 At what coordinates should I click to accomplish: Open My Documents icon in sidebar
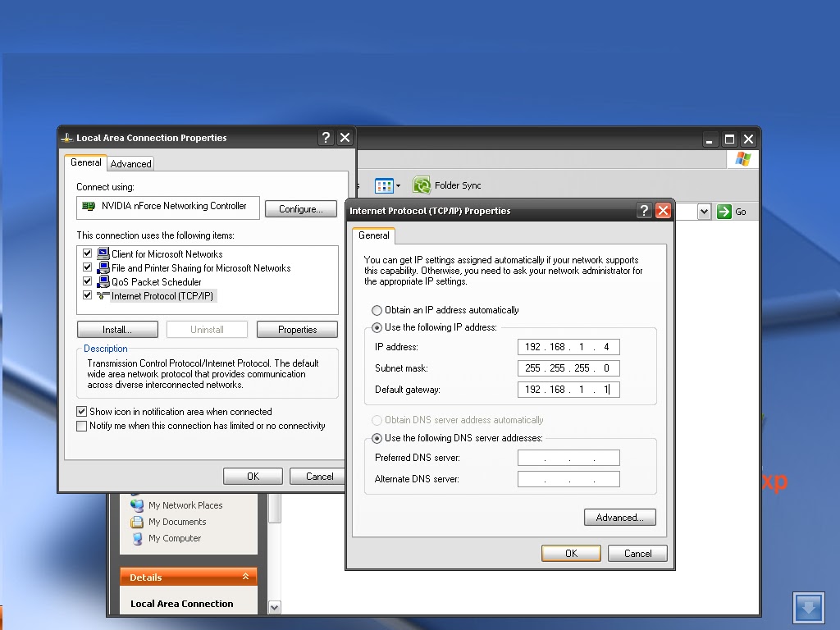tap(137, 522)
